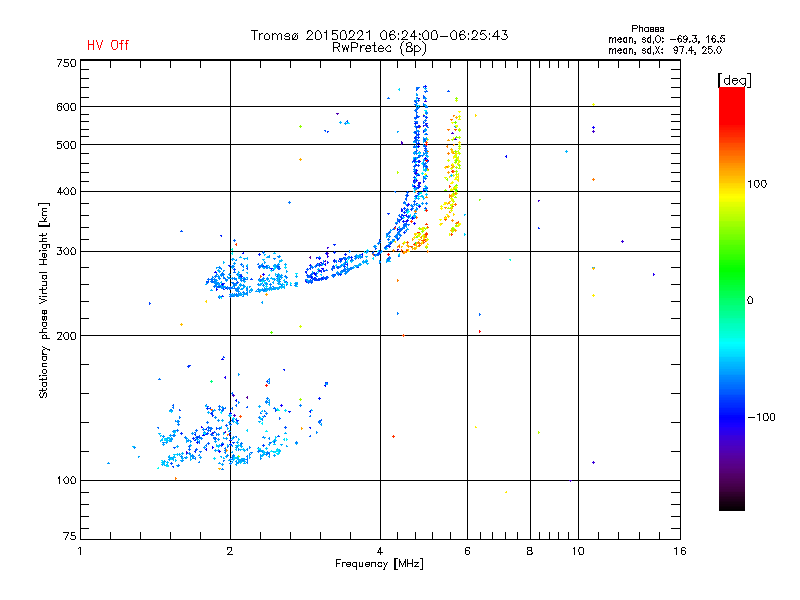Click the green zero region of the color bar

[x=732, y=300]
